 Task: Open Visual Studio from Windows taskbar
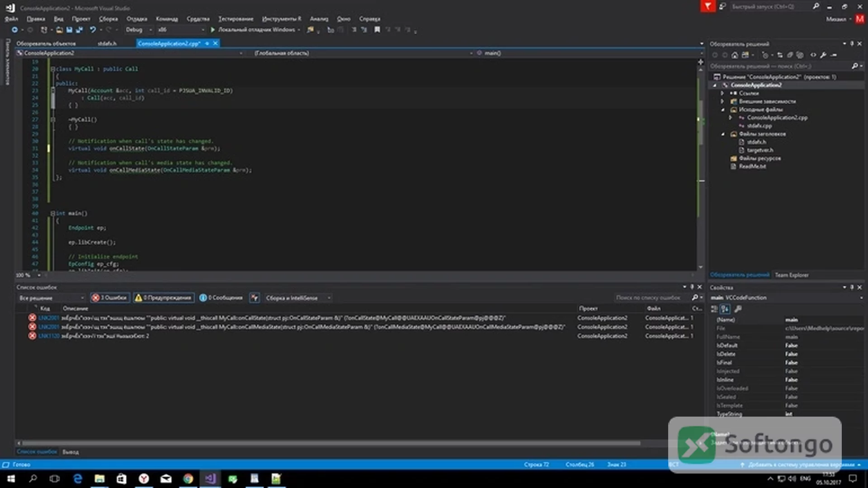click(210, 479)
